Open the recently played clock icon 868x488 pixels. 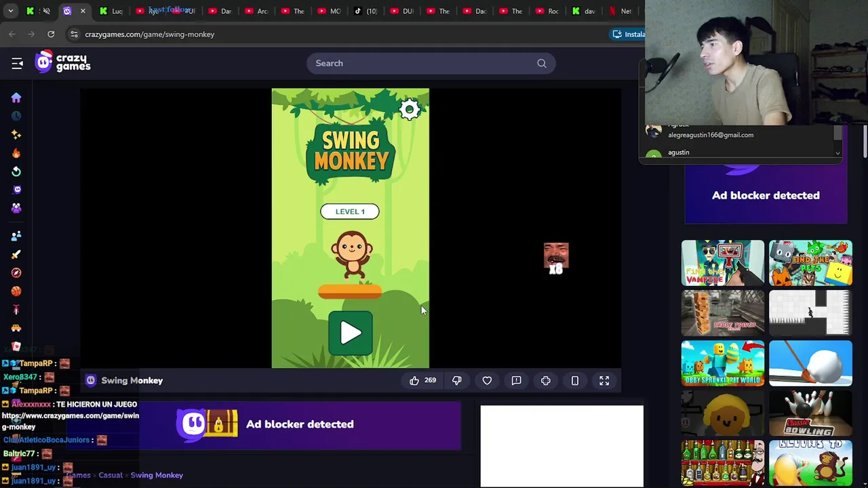[x=16, y=116]
